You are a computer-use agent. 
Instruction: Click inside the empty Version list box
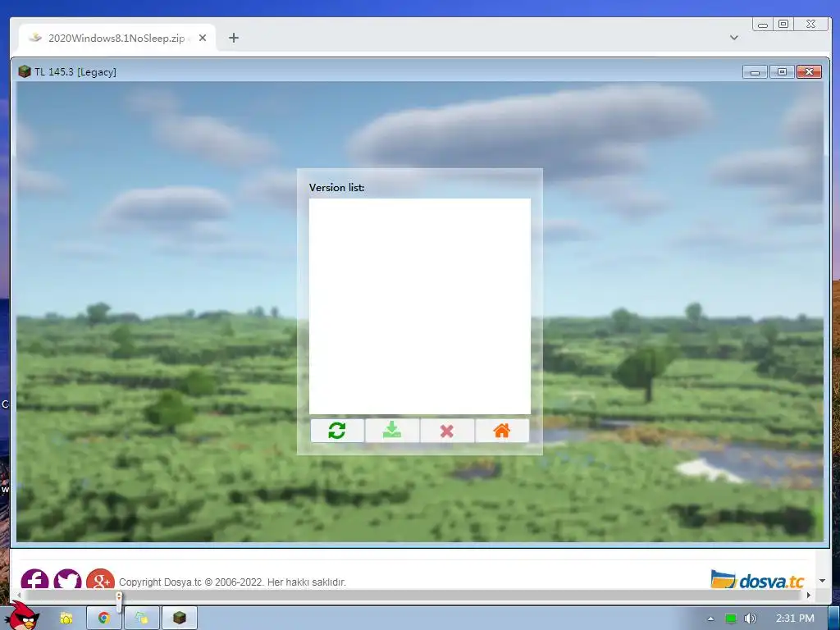(x=420, y=307)
